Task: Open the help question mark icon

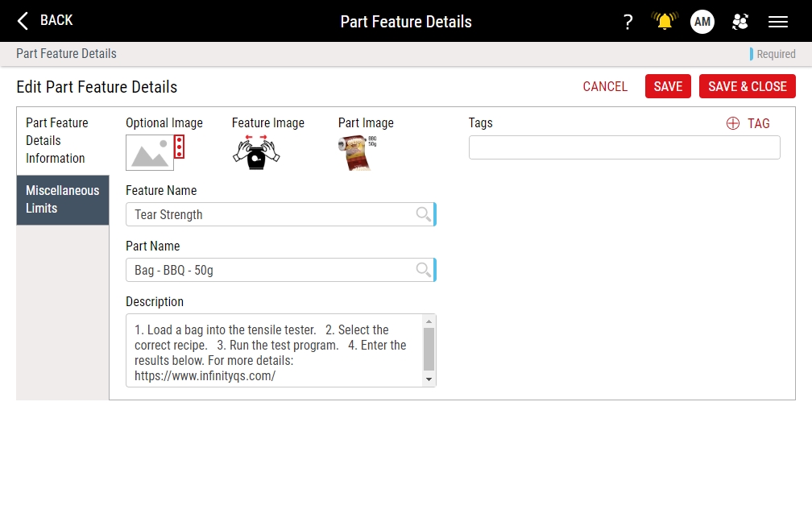Action: click(x=628, y=22)
